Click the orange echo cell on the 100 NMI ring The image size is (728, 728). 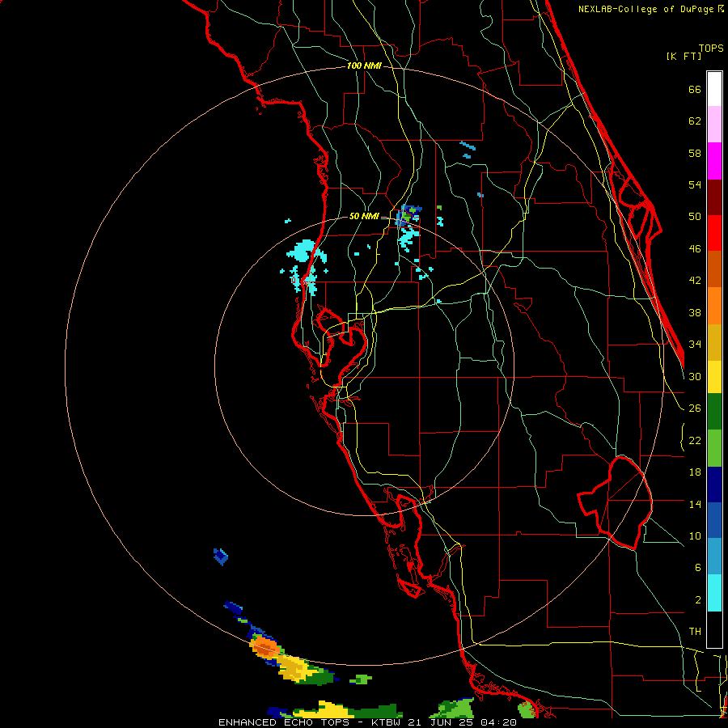tap(265, 648)
